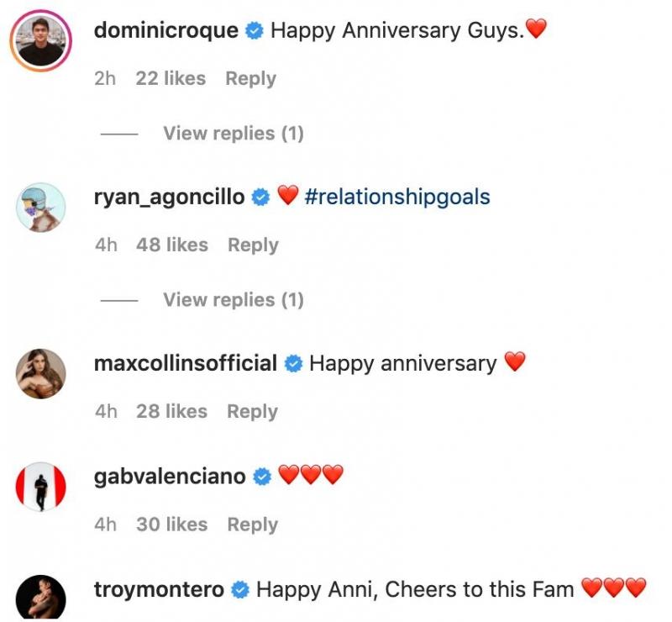Image resolution: width=672 pixels, height=622 pixels.
Task: Reply to ryan_agoncillo's comment
Action: (253, 245)
